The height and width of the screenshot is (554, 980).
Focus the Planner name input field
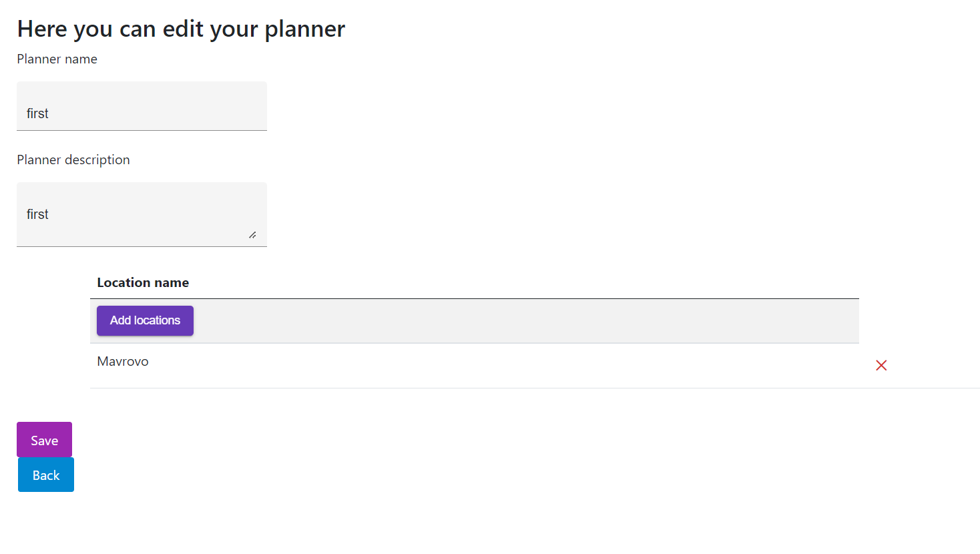(142, 107)
